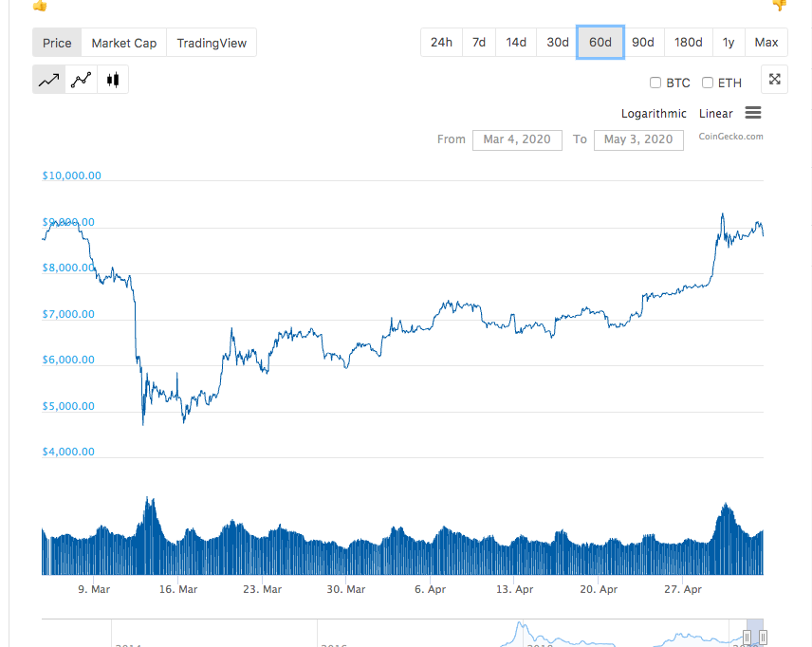This screenshot has height=647, width=812.
Task: Edit the From date field
Action: [x=517, y=139]
